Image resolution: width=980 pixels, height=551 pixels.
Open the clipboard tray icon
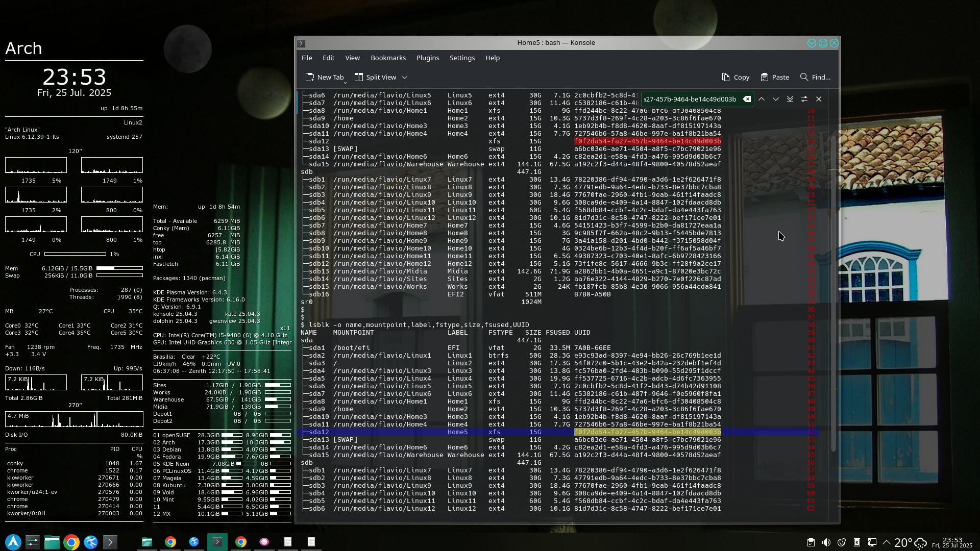pyautogui.click(x=811, y=542)
